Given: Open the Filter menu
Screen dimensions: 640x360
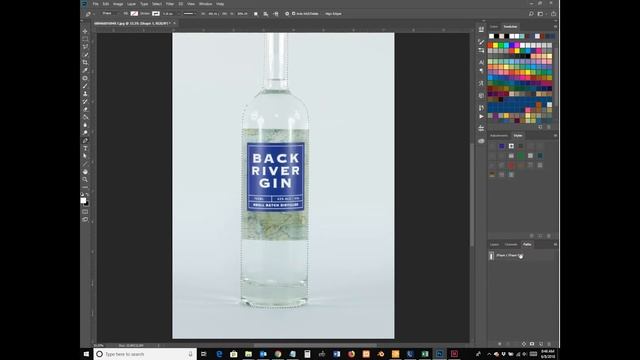Looking at the screenshot, I should pos(170,4).
